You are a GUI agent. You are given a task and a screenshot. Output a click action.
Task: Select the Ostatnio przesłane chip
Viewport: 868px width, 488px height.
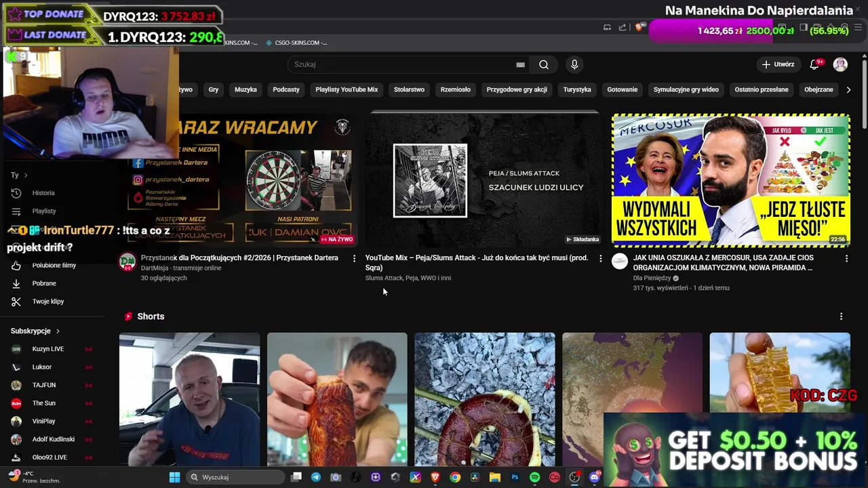pos(762,89)
